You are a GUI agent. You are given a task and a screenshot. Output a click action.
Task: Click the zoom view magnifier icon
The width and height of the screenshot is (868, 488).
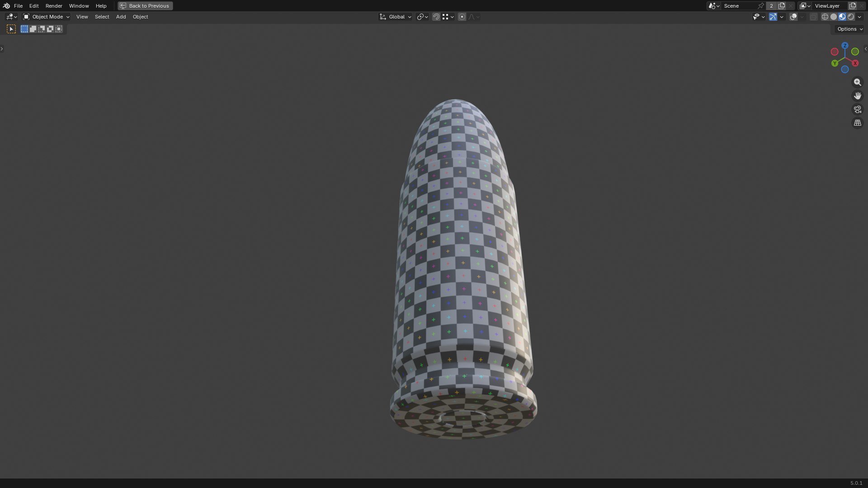(x=857, y=82)
